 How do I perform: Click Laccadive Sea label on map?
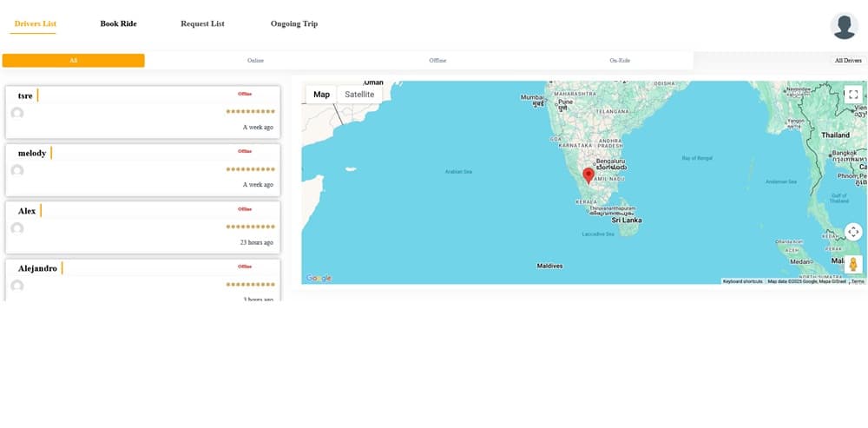[x=598, y=234]
